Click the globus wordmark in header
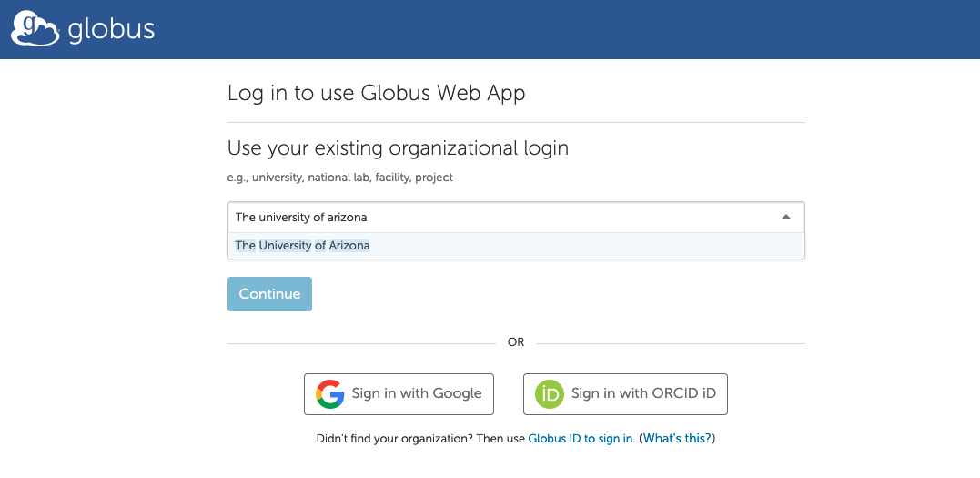Viewport: 980px width, 478px height. click(x=111, y=29)
